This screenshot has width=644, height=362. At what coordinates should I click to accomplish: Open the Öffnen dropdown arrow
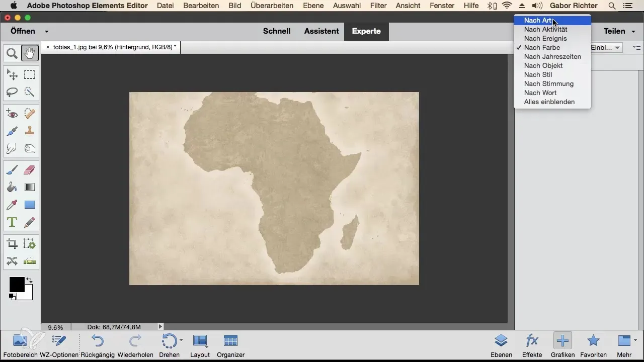tap(47, 31)
